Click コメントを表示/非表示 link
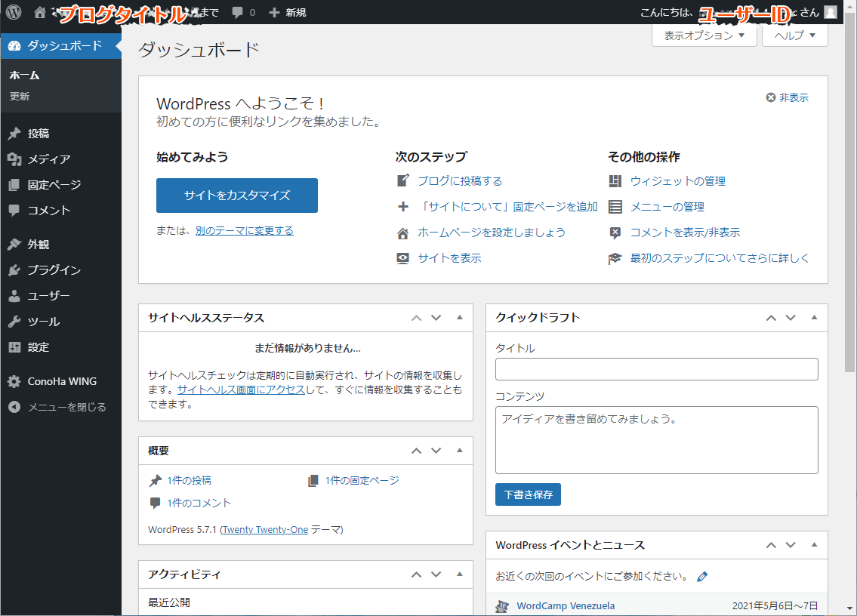 point(686,233)
